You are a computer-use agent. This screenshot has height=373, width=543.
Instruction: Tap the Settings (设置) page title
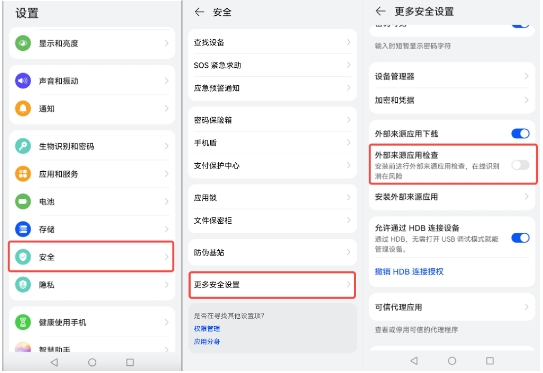(x=27, y=14)
